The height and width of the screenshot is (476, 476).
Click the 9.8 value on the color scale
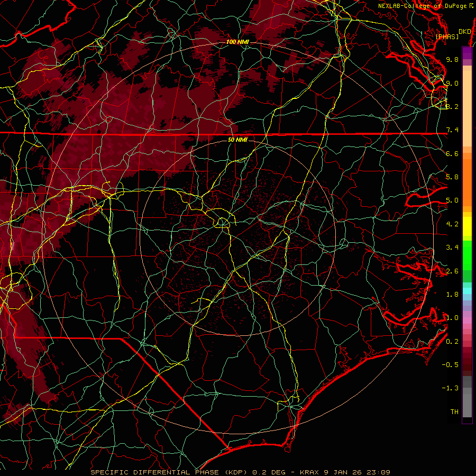pos(452,59)
